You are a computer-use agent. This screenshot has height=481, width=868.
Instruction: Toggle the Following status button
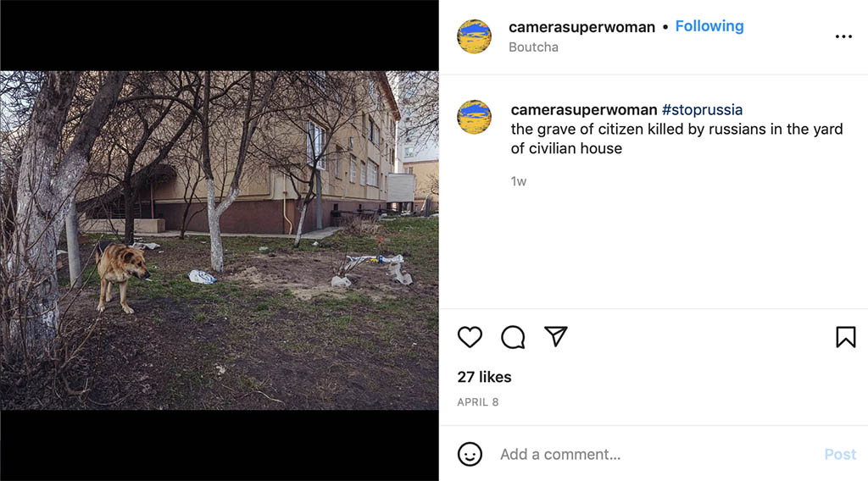pyautogui.click(x=709, y=26)
